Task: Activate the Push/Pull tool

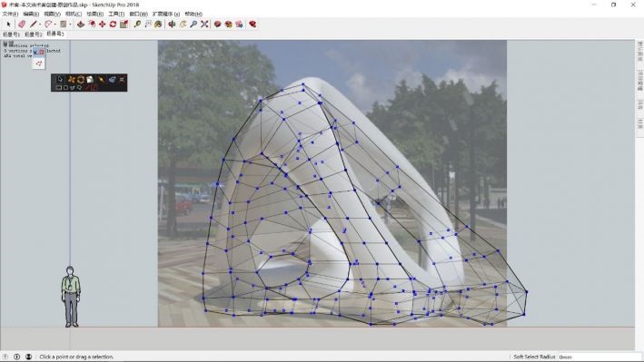Action: 81,24
